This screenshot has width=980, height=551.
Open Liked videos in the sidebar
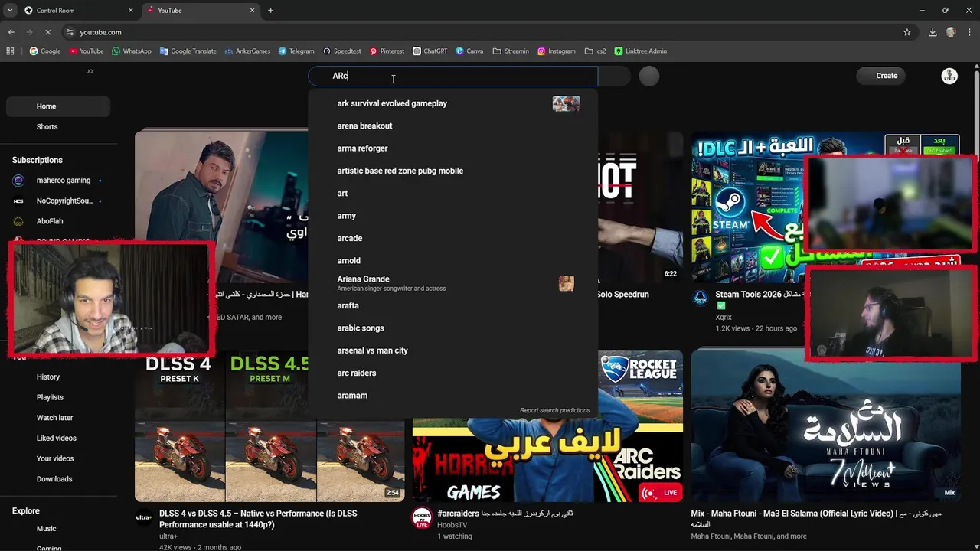[x=58, y=438]
